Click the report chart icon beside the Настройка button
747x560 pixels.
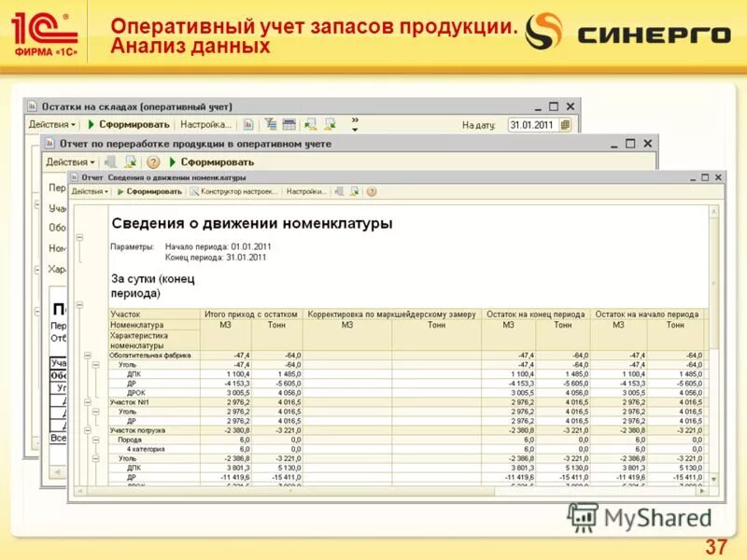tap(247, 124)
